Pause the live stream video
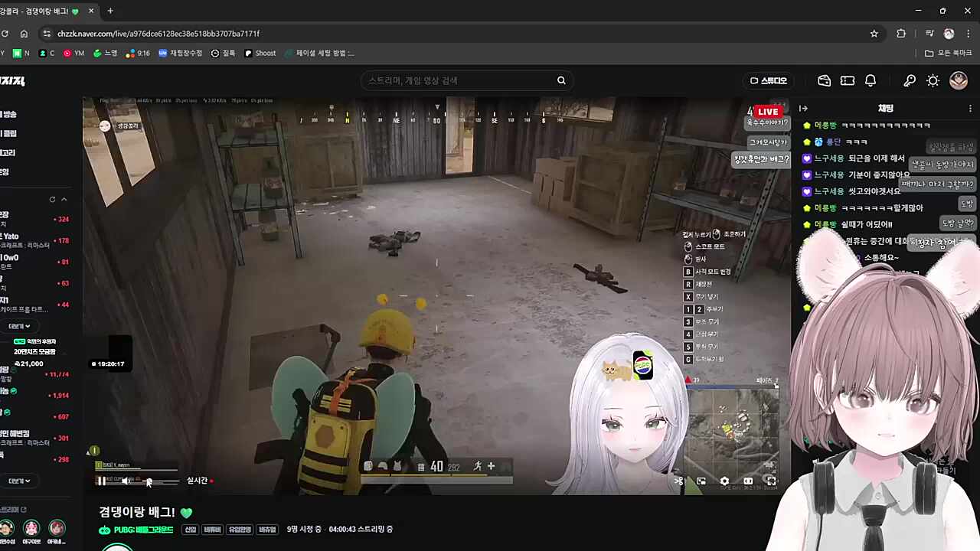Image resolution: width=980 pixels, height=551 pixels. click(101, 481)
